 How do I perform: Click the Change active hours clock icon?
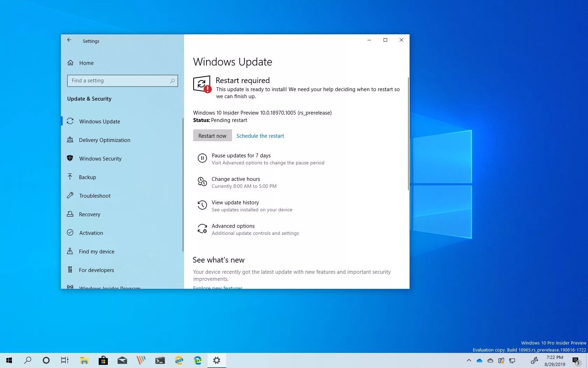(x=202, y=182)
